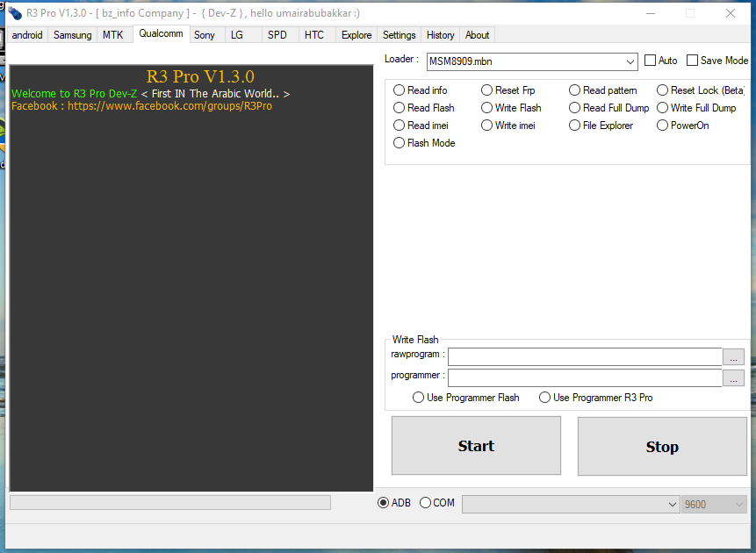Open the Settings tab

400,35
